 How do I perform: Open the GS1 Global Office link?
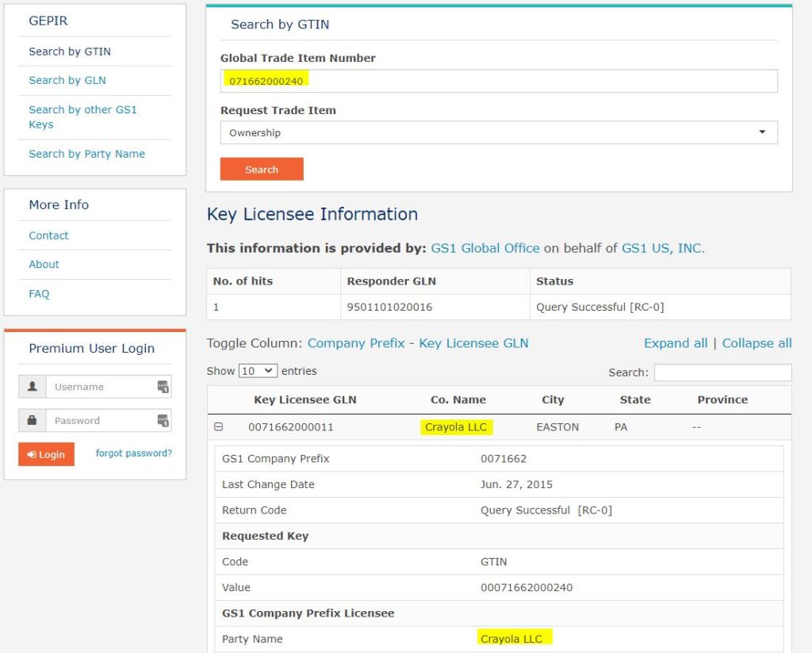click(x=485, y=248)
